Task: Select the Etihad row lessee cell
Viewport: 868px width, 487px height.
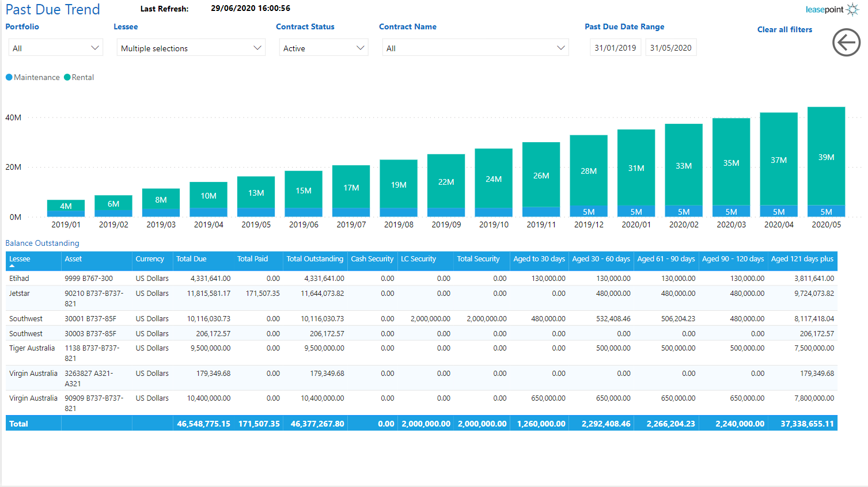Action: click(x=33, y=278)
